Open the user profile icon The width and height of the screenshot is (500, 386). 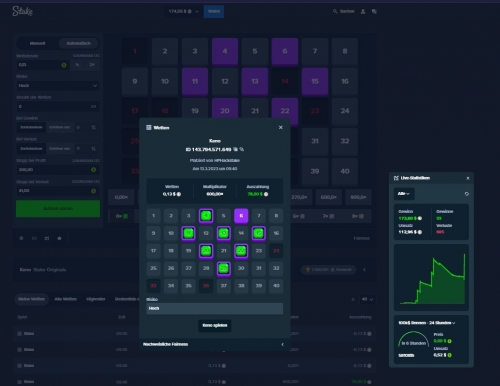[363, 11]
